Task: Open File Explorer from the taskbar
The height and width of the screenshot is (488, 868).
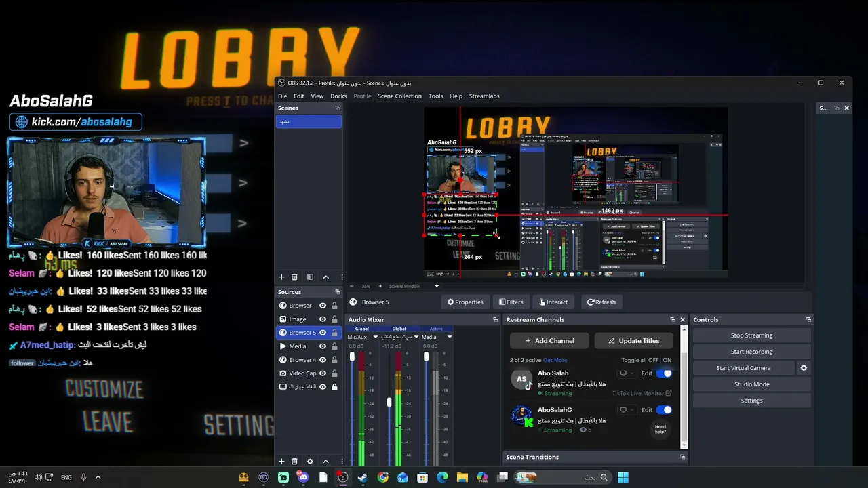Action: pos(462,477)
